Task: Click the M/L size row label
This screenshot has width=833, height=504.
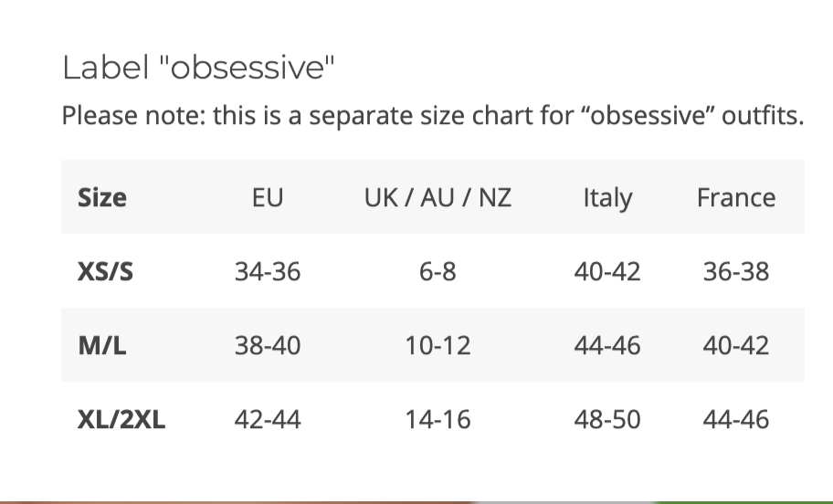Action: tap(102, 345)
